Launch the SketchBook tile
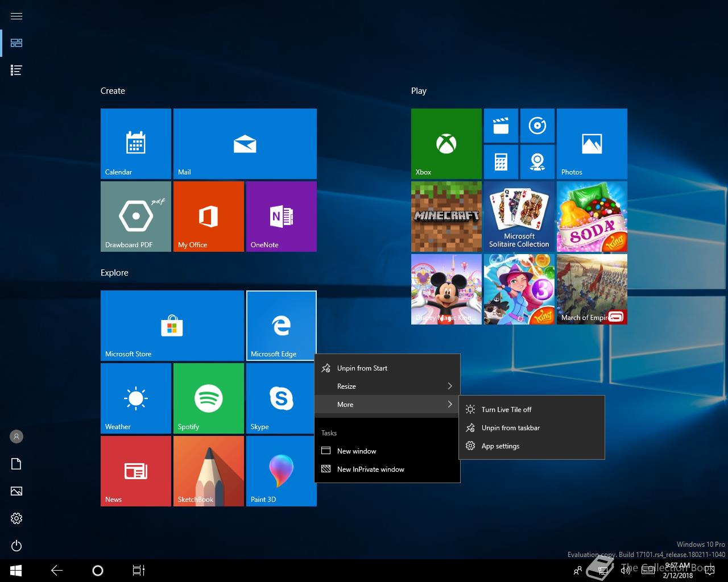 tap(209, 471)
